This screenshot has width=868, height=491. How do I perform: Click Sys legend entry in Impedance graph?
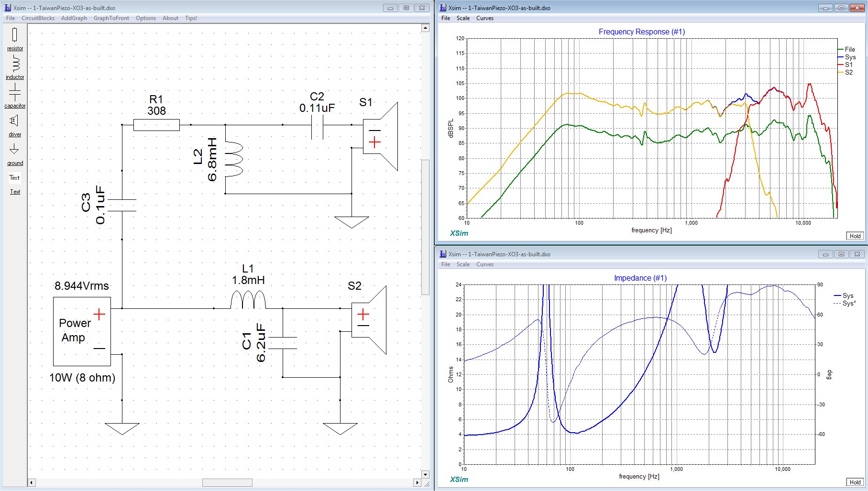844,295
